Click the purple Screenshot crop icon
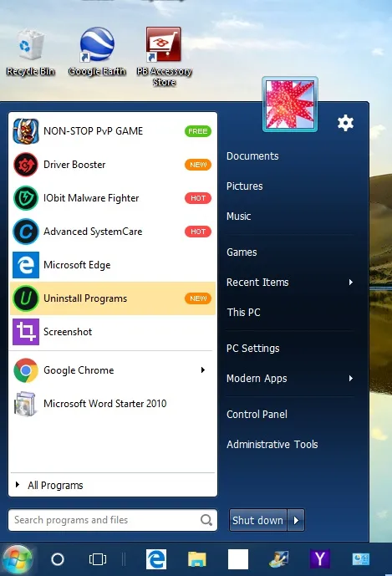The image size is (392, 576). point(26,332)
